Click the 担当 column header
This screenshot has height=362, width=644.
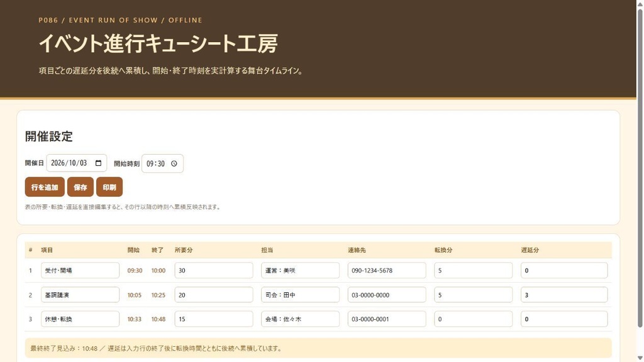pyautogui.click(x=267, y=250)
